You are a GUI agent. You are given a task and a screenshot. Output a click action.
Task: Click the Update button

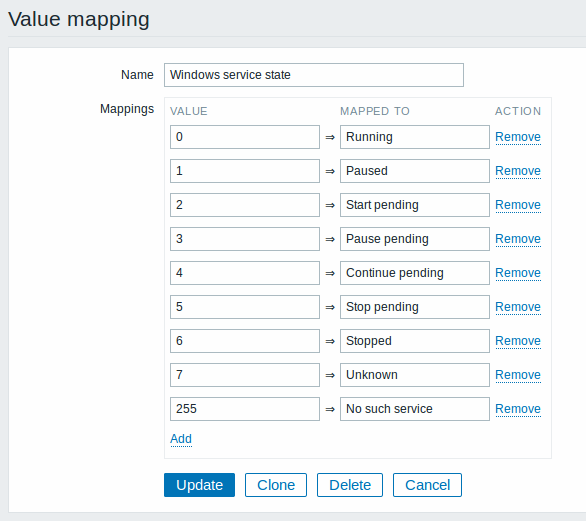pyautogui.click(x=199, y=485)
